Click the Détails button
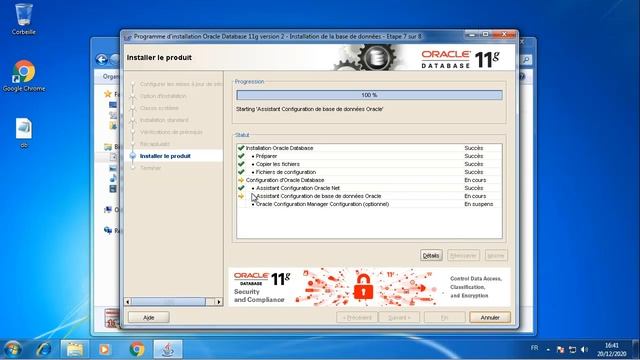Image resolution: width=640 pixels, height=360 pixels. pyautogui.click(x=431, y=256)
